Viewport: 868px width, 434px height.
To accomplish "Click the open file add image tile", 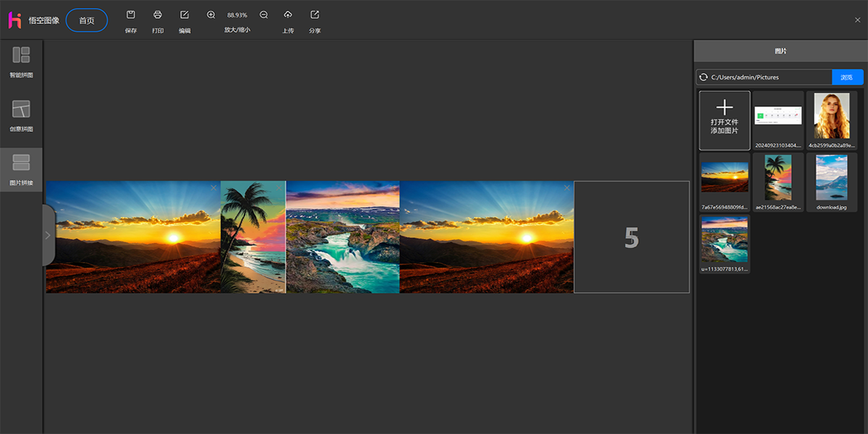I will click(724, 120).
